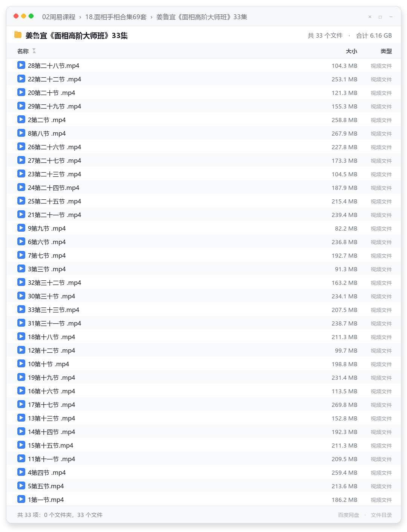Select the video icon of 2第二节 .mp4

coord(21,119)
